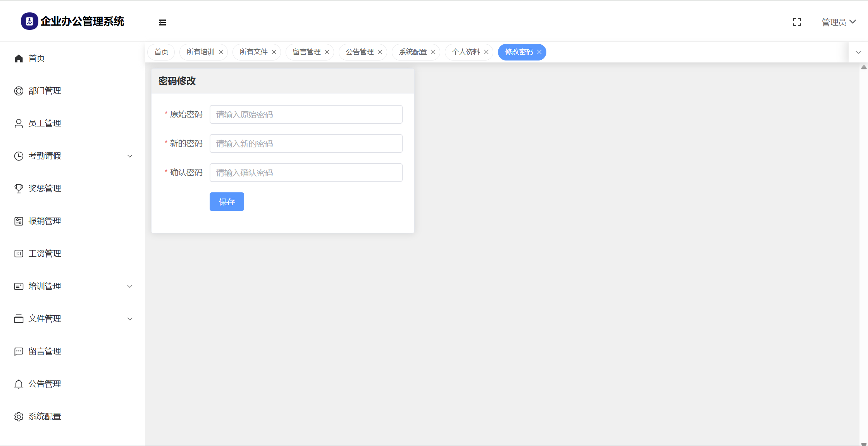Click the bell icon for 公告管理

click(x=19, y=384)
